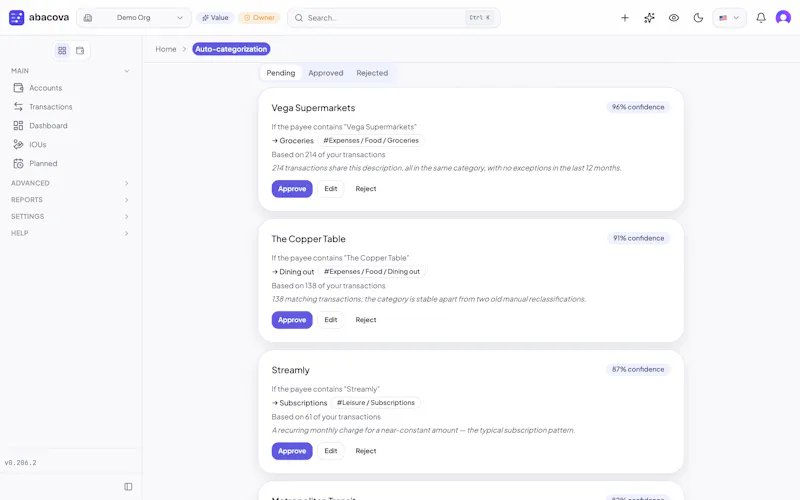Viewport: 800px width, 500px height.
Task: Click the Transactions arrows icon
Action: tap(18, 107)
